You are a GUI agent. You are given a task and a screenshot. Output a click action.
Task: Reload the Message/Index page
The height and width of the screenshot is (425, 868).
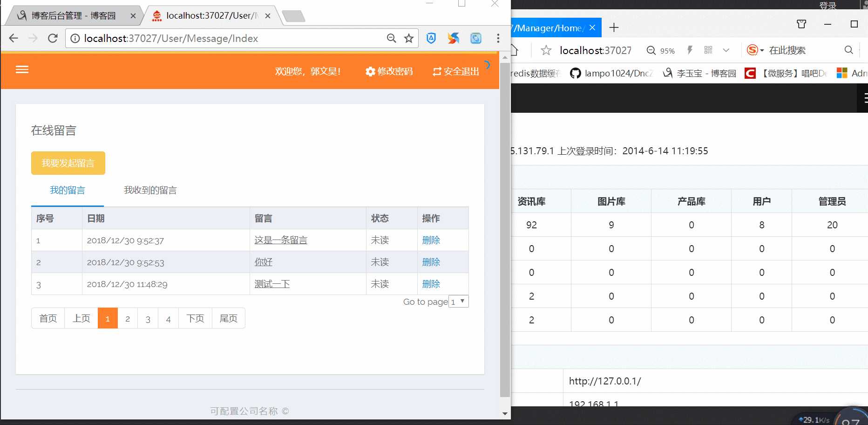pos(53,38)
